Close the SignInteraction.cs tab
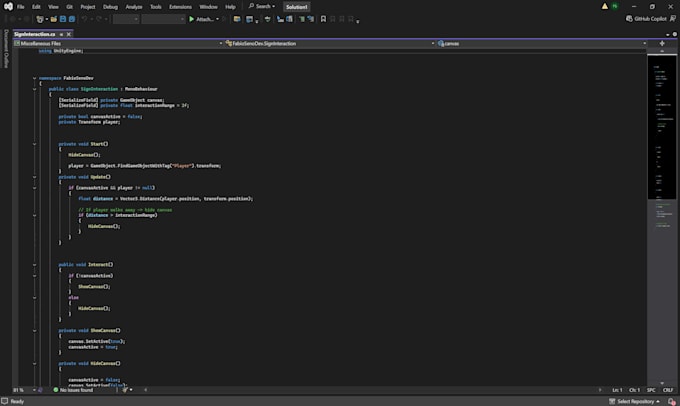This screenshot has height=406, width=680. coord(69,34)
